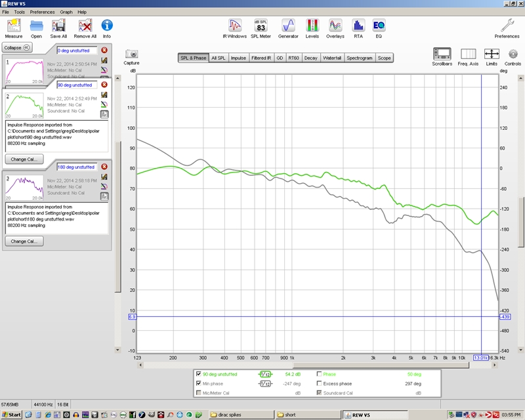Toggle Min phase trace checkbox

click(199, 383)
